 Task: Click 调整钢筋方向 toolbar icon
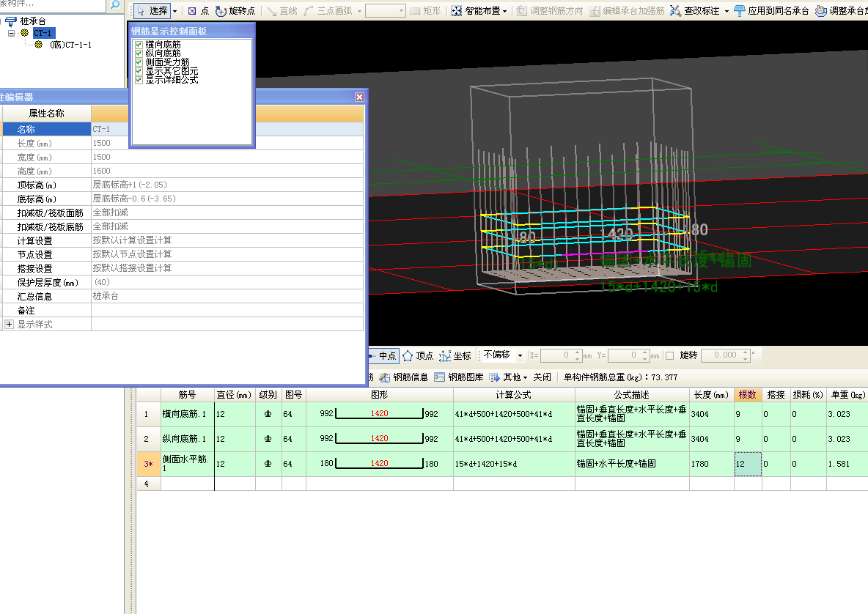[521, 10]
